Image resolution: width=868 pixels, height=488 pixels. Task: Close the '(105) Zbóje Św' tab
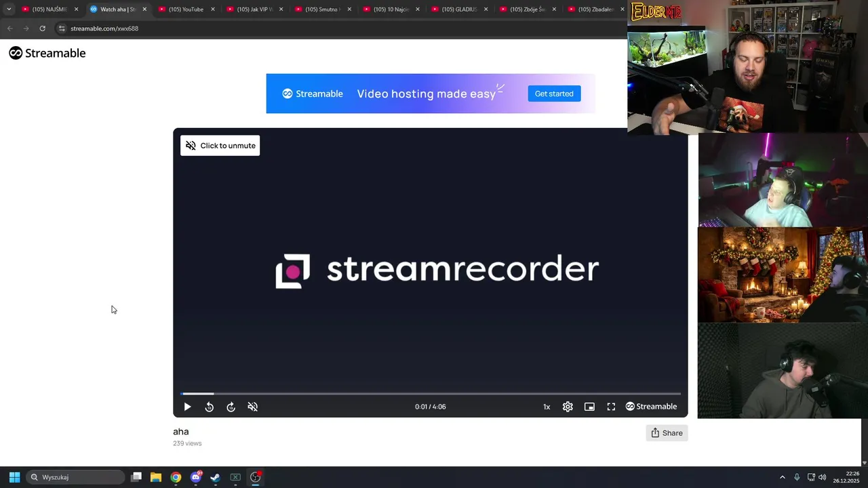point(554,9)
